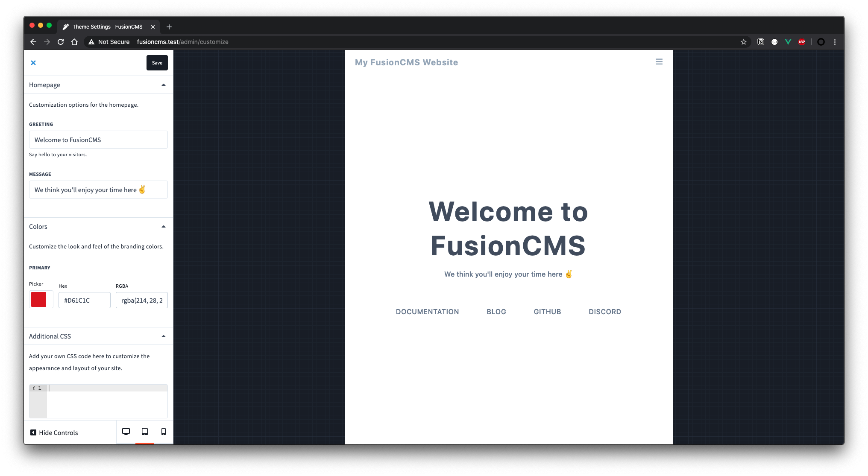868x476 pixels.
Task: Click the GREETING input field
Action: point(98,140)
